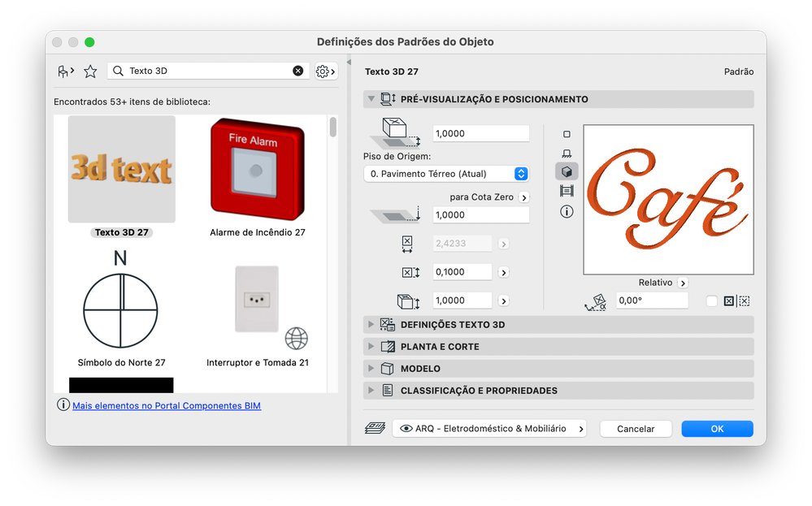Clear the Texto 3D search text

[x=297, y=71]
